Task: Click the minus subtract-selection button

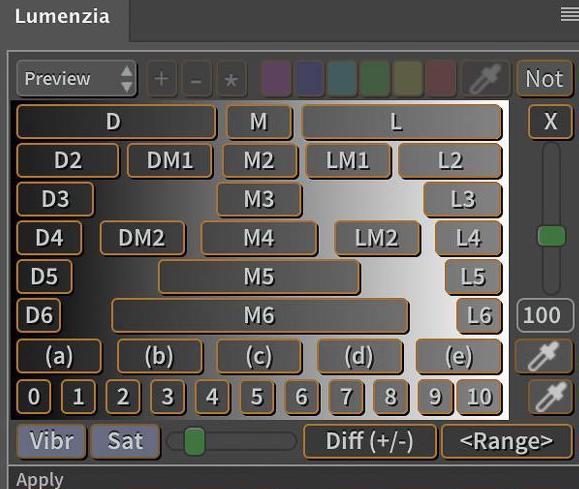Action: tap(196, 79)
